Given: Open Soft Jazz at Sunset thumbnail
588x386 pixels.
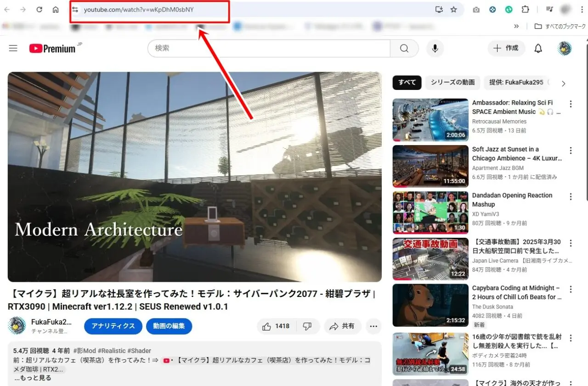Looking at the screenshot, I should (430, 166).
